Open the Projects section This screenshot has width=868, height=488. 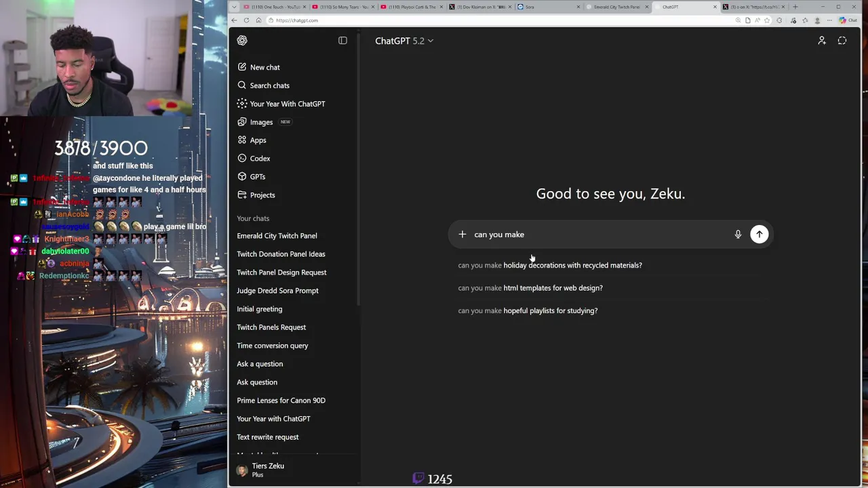coord(256,195)
